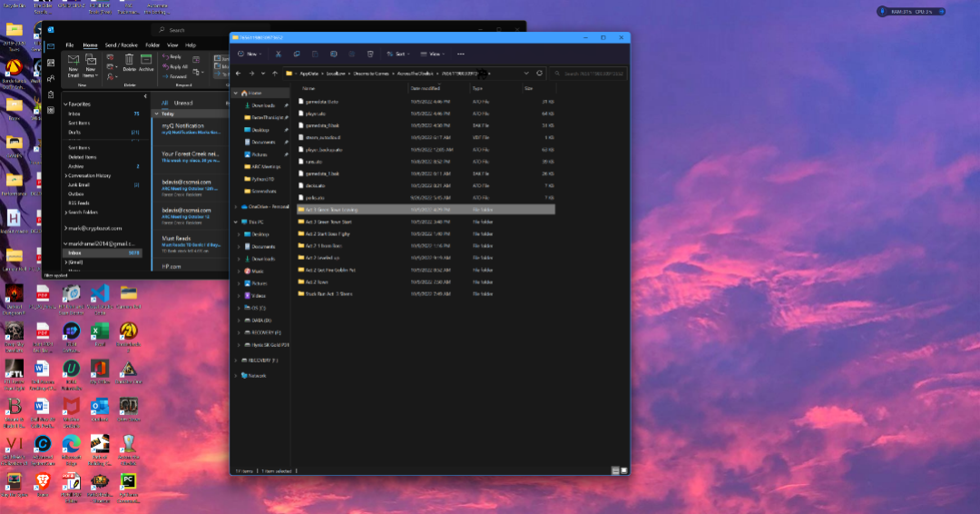
Task: Click the Copy icon in Explorer toolbar
Action: (x=296, y=54)
